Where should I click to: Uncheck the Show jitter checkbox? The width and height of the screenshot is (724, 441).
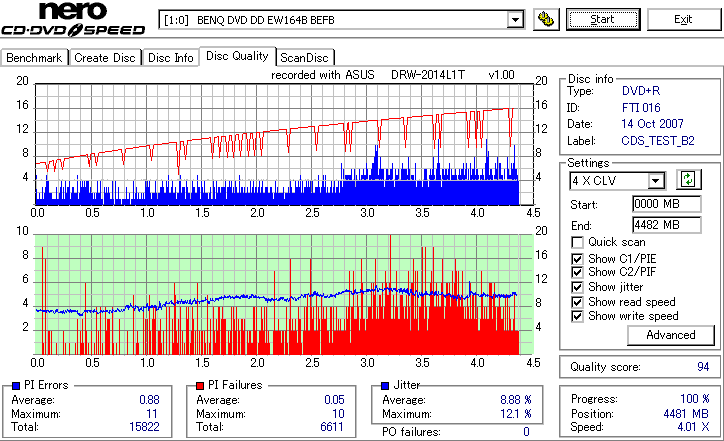(x=577, y=287)
